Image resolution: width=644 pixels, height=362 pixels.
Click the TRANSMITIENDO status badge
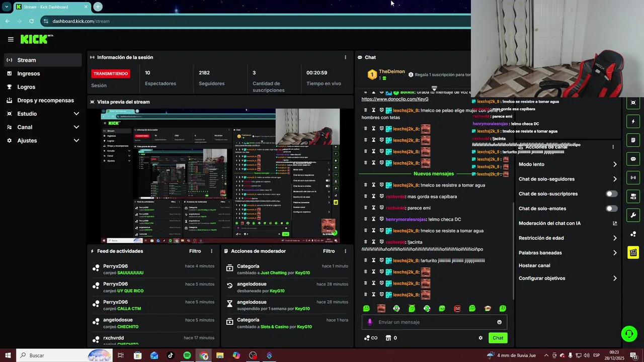pyautogui.click(x=111, y=73)
